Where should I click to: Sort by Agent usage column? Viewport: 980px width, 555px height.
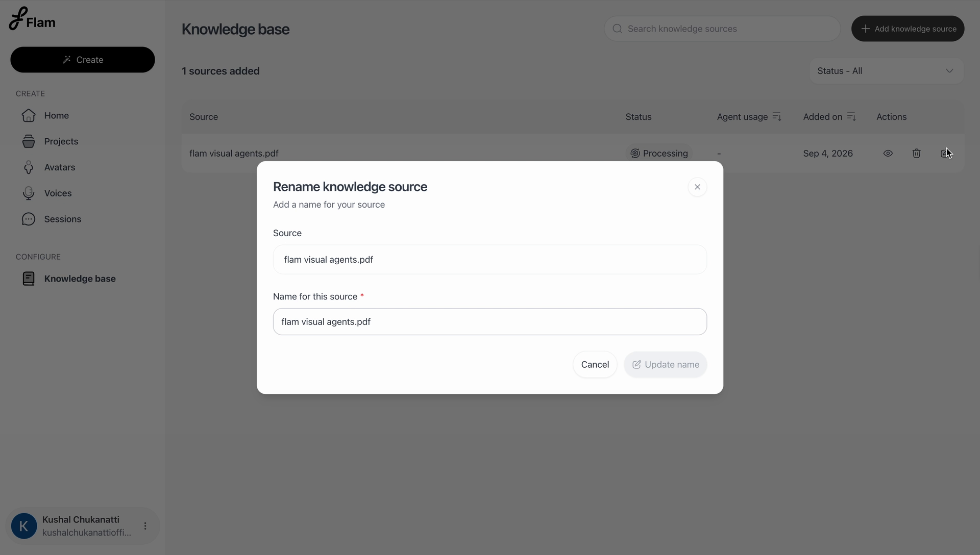point(776,117)
